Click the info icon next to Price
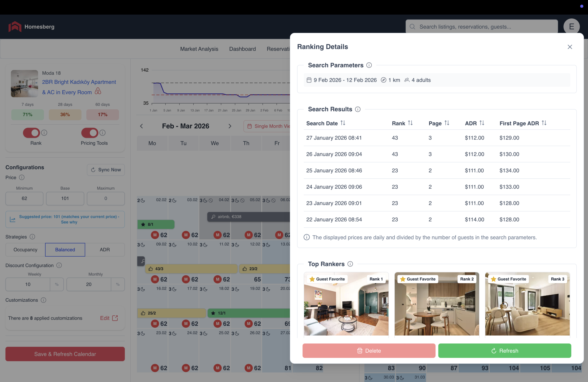 pos(22,177)
